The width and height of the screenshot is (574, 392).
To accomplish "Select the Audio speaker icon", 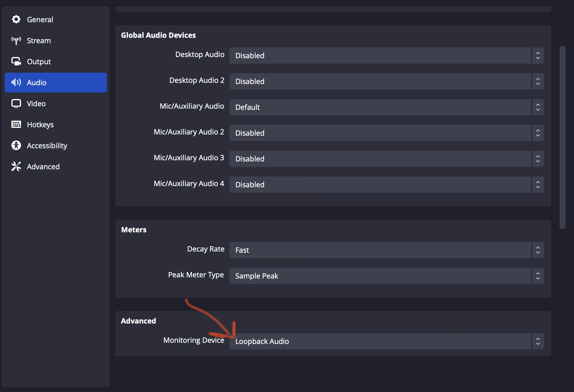I will click(16, 82).
